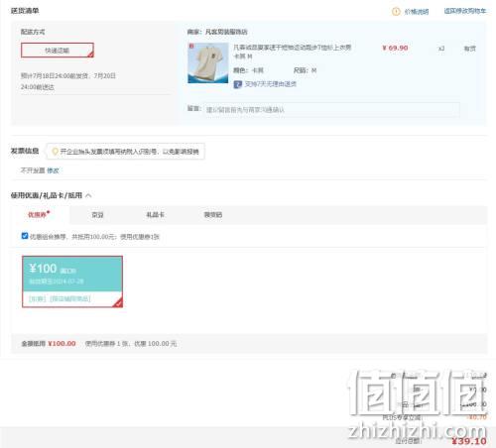Viewport: 496px width, 448px height.
Task: Select the 快递运输 delivery method option
Action: 58,51
